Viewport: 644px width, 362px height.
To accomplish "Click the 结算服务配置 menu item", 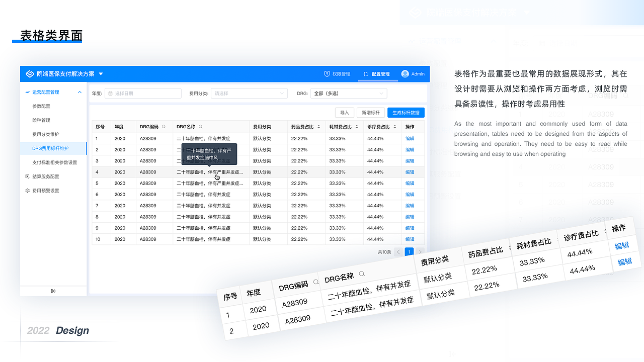I will click(46, 176).
